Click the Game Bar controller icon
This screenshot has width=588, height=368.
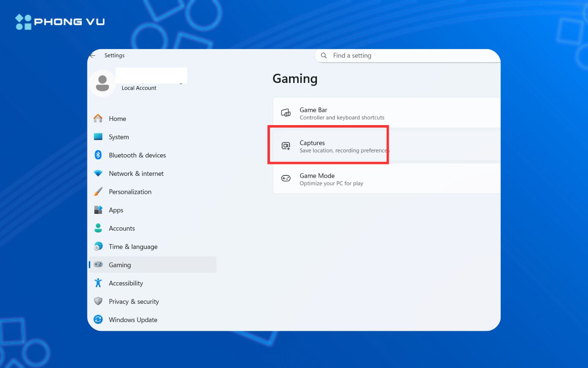click(286, 112)
